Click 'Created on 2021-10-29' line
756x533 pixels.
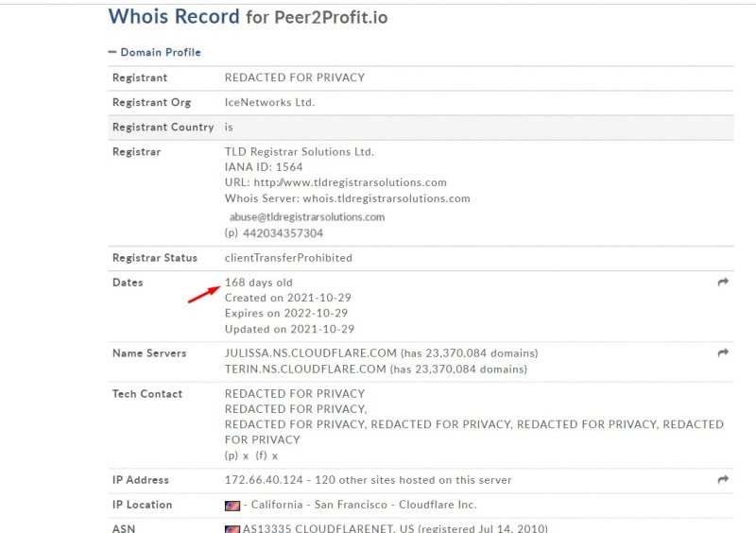288,298
